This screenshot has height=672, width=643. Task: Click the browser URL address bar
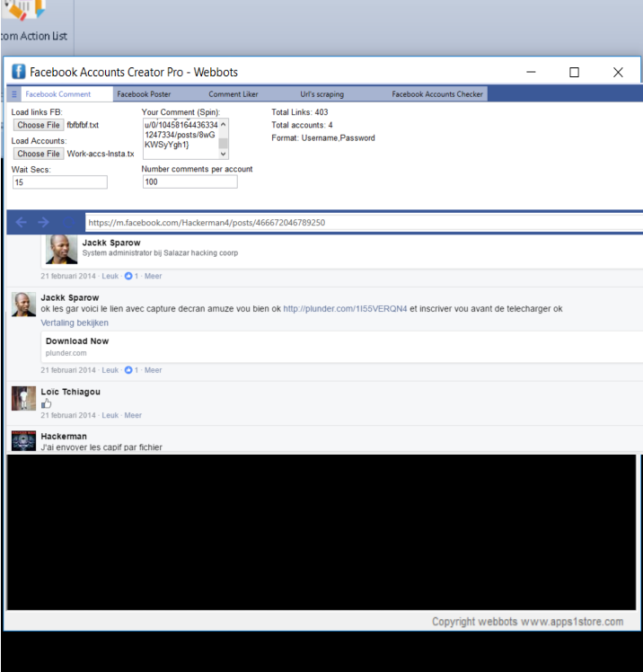tap(364, 223)
